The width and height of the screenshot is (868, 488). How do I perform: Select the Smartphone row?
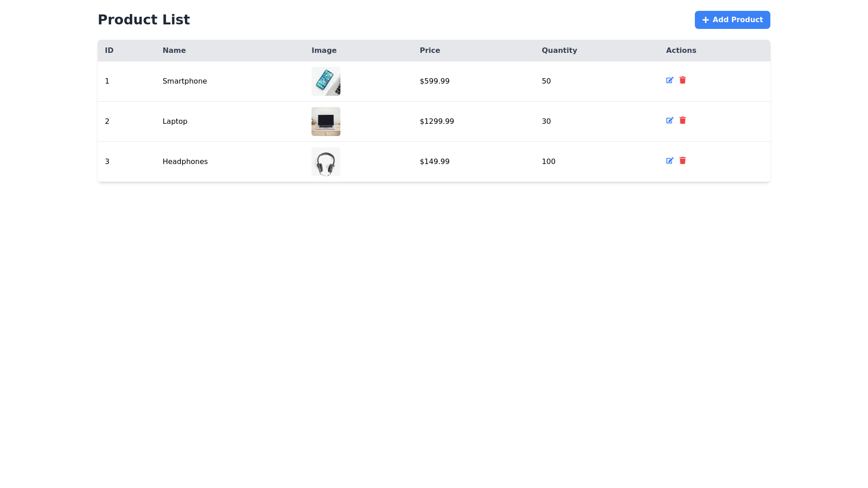point(271,81)
